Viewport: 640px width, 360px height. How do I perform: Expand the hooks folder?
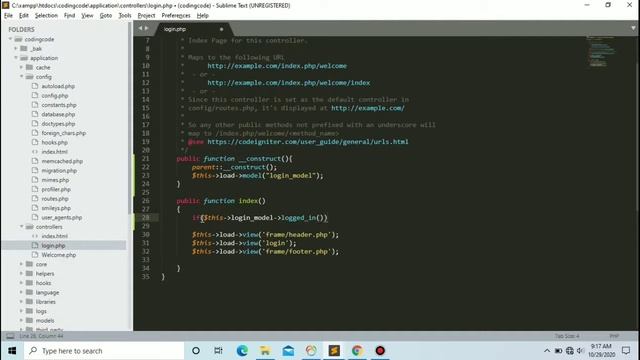coord(21,283)
